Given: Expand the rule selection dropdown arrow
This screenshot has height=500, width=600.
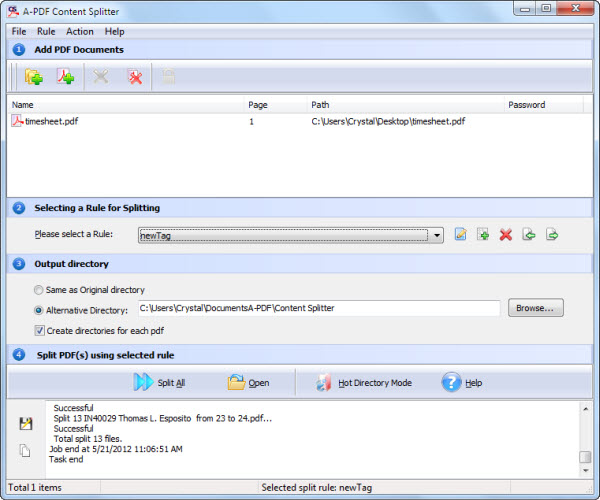Looking at the screenshot, I should click(x=437, y=235).
